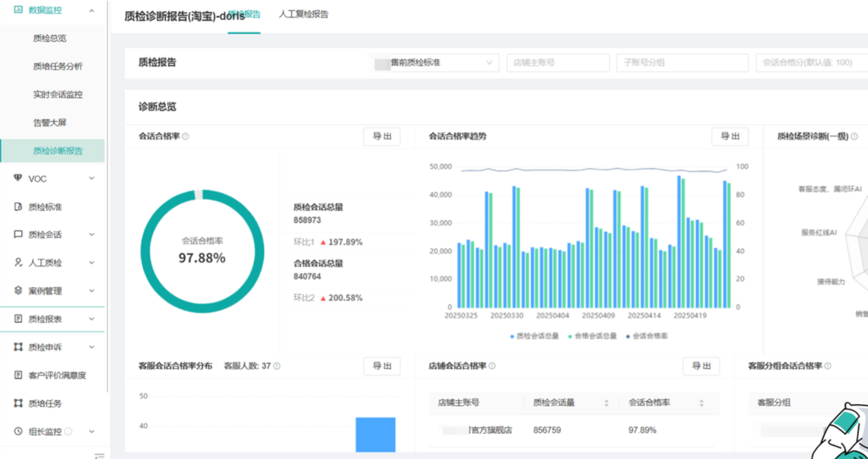The image size is (868, 459).
Task: Click the 客户评价满意度 icon
Action: pyautogui.click(x=18, y=375)
